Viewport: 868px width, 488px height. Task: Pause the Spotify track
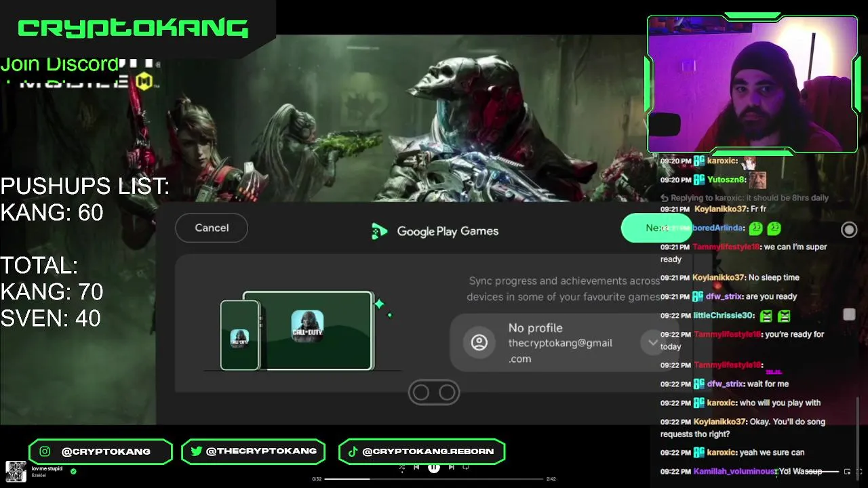(x=434, y=467)
